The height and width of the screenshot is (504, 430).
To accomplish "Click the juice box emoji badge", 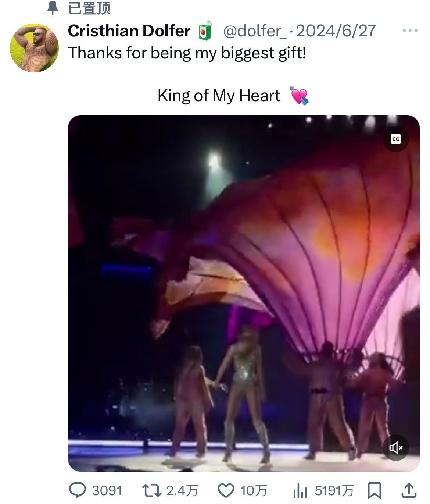I will click(x=205, y=31).
